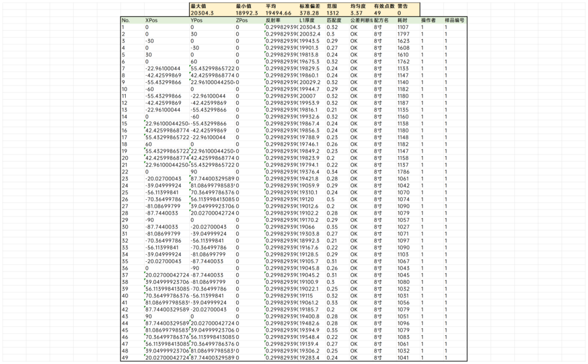The image size is (588, 364).
Task: Select the 耗时 column header
Action: point(408,20)
